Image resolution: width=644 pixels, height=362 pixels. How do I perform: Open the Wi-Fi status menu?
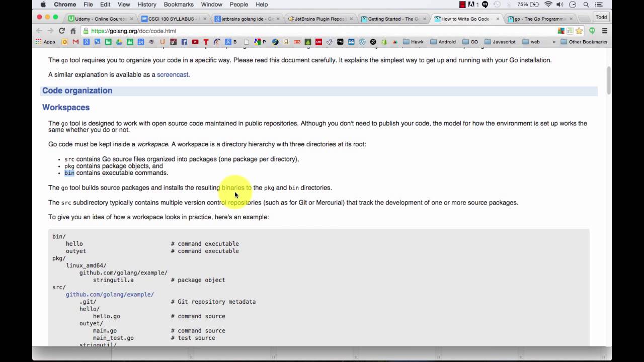click(x=548, y=5)
